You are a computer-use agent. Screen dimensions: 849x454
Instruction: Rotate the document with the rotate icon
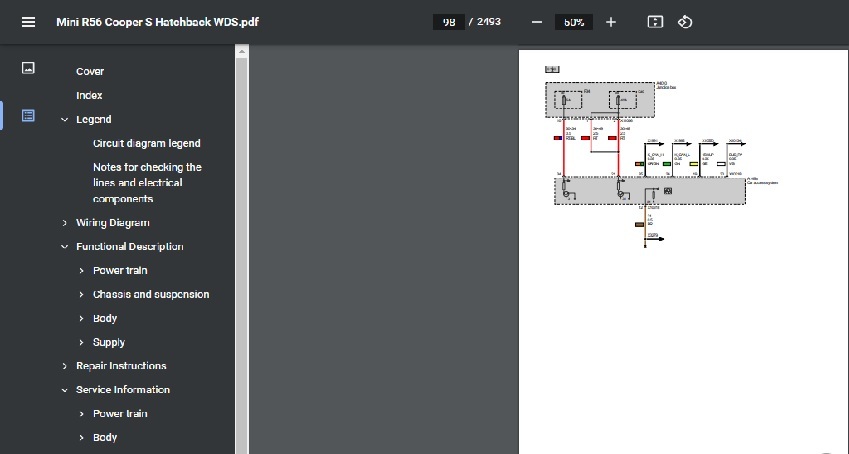coord(685,22)
